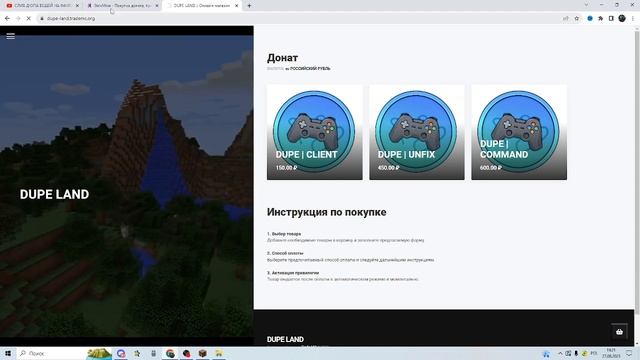Close the YouTube tab

[x=77, y=6]
